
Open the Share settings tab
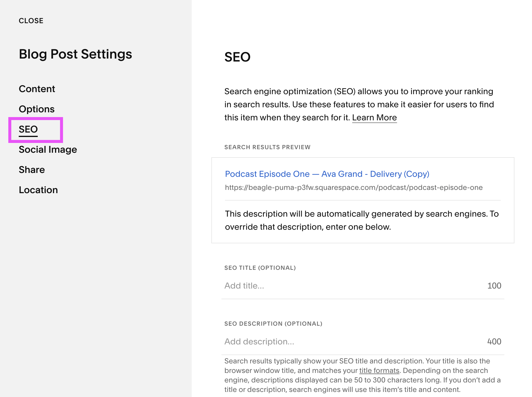[32, 170]
